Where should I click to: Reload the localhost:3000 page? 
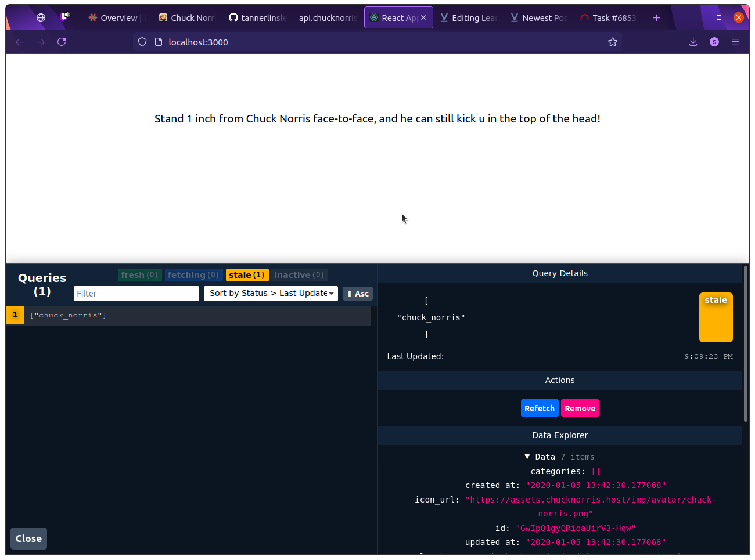coord(62,42)
